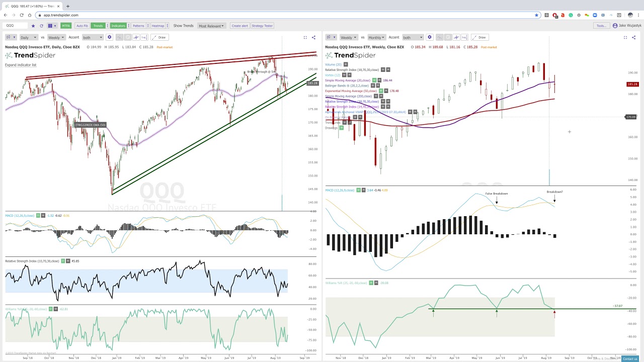644x362 pixels.
Task: Click the symbol search field showing QQQ
Action: click(16, 26)
